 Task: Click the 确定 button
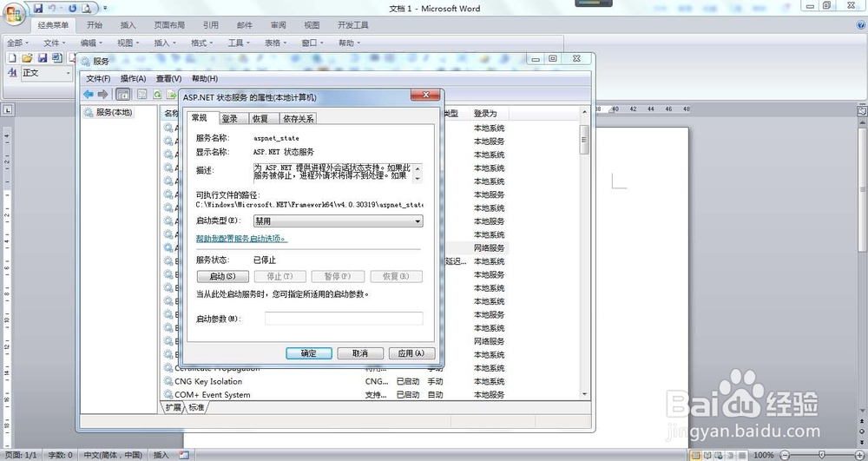point(309,353)
